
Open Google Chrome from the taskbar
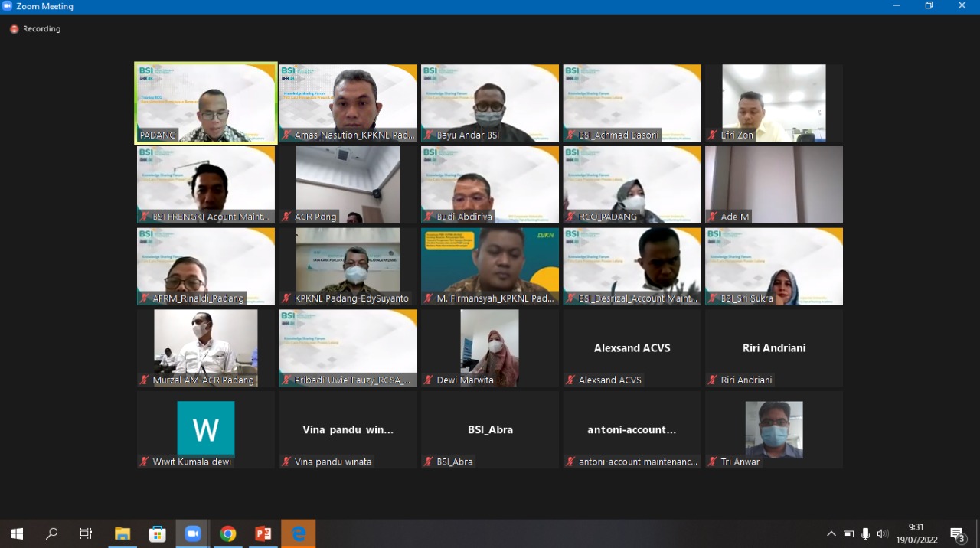[228, 533]
